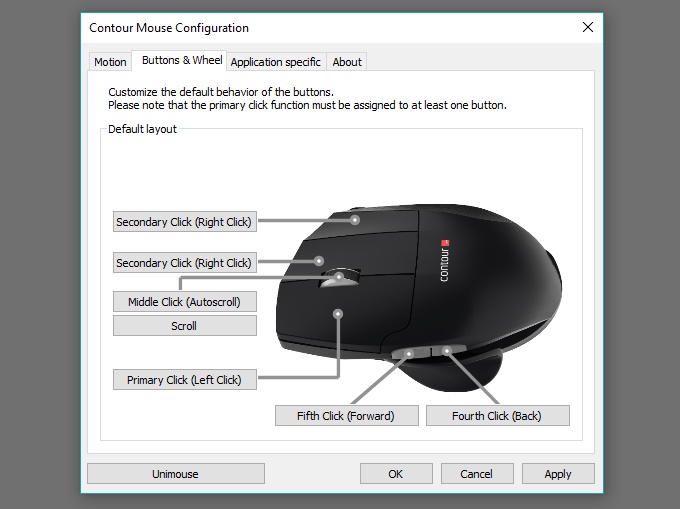680x509 pixels.
Task: Open the Application specific tab
Action: pos(275,62)
